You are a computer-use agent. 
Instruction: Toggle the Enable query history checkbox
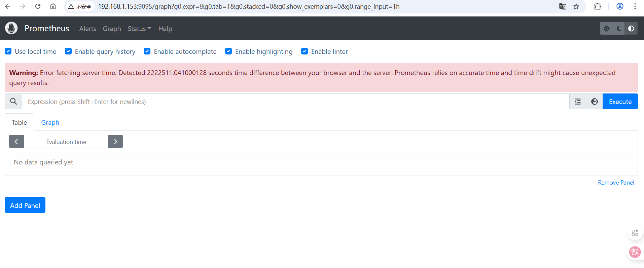[68, 51]
